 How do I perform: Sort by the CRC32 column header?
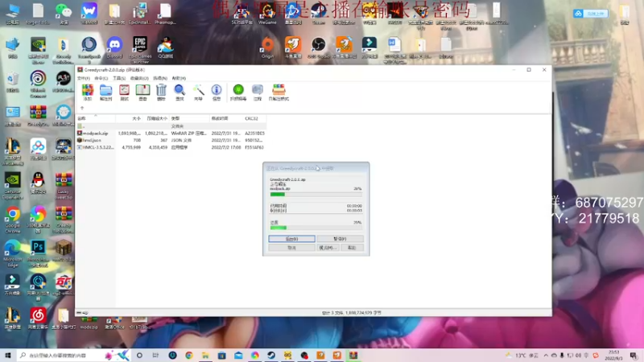click(254, 118)
